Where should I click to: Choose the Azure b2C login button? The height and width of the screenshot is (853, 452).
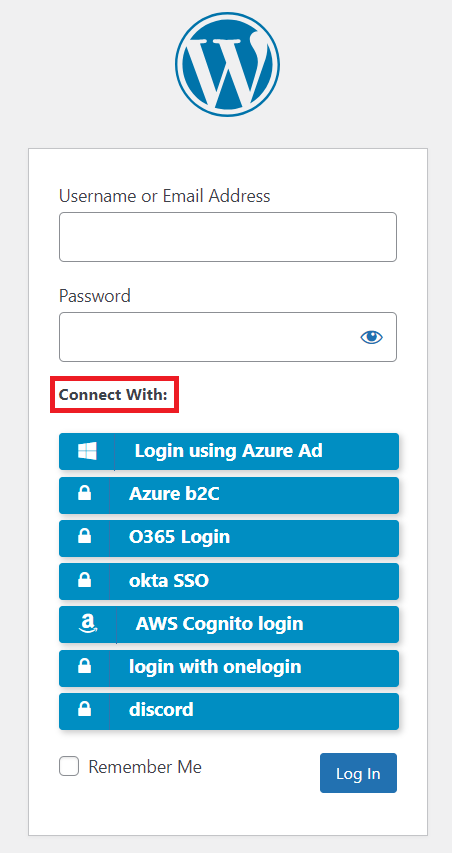(229, 495)
